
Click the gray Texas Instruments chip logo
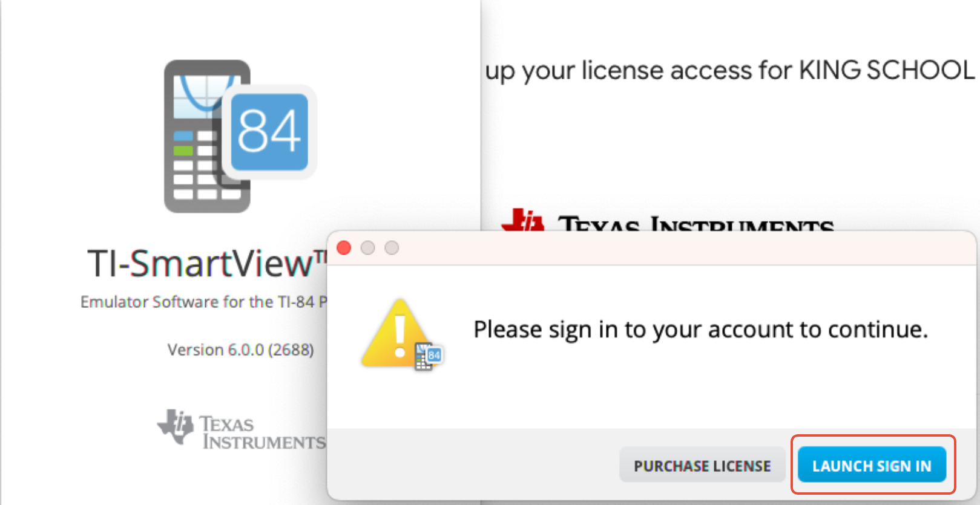(x=176, y=427)
